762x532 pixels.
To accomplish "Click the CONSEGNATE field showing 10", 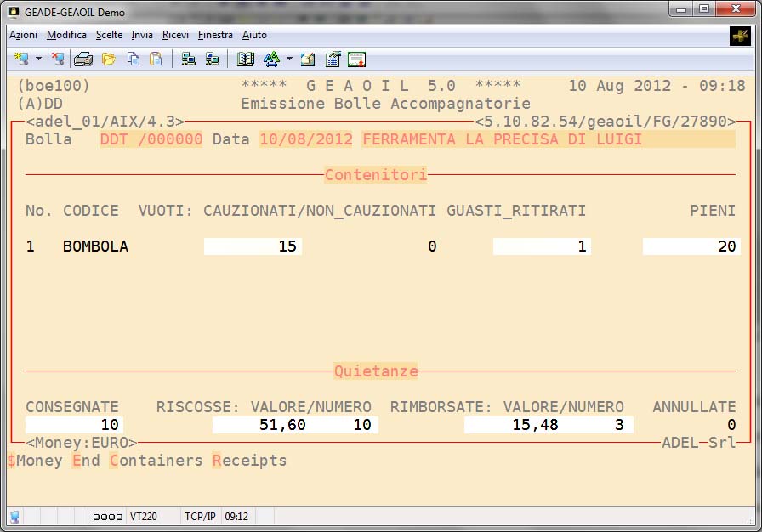I will tap(74, 425).
